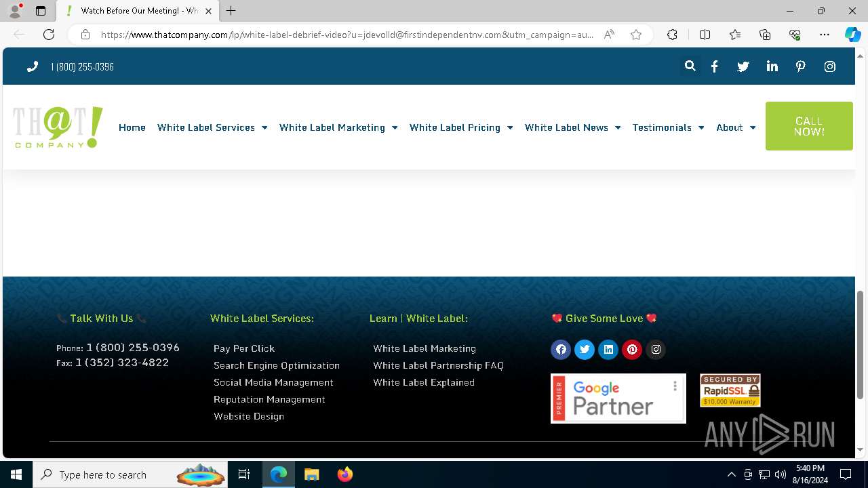Open Pay Per Click footer link
Image resolution: width=868 pixels, height=488 pixels.
point(244,348)
